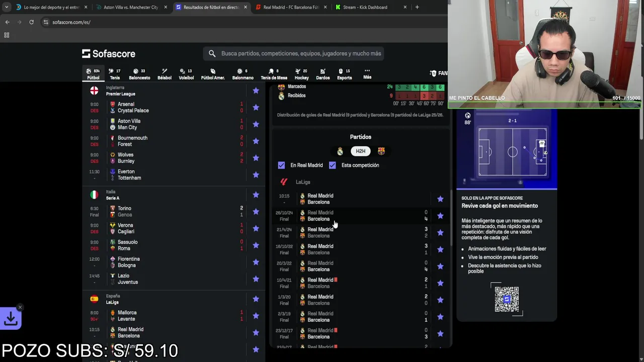Favorite the Arsenal vs Crystal Palace match

pos(256,107)
